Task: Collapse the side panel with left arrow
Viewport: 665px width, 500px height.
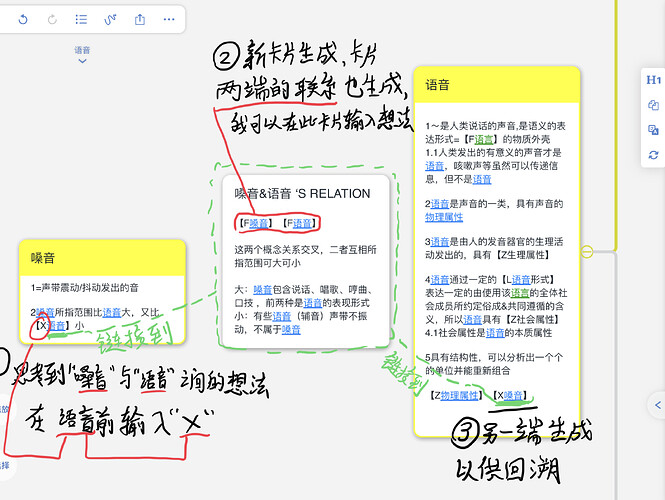Action: click(x=658, y=405)
